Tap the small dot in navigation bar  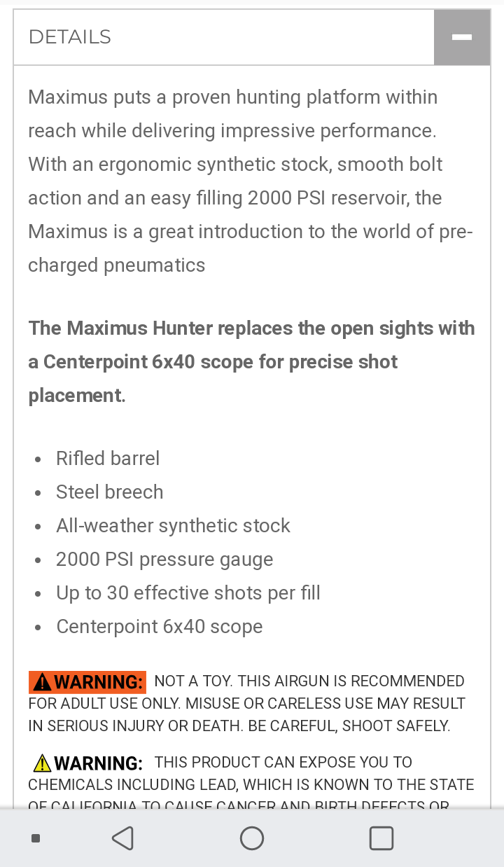click(x=36, y=838)
